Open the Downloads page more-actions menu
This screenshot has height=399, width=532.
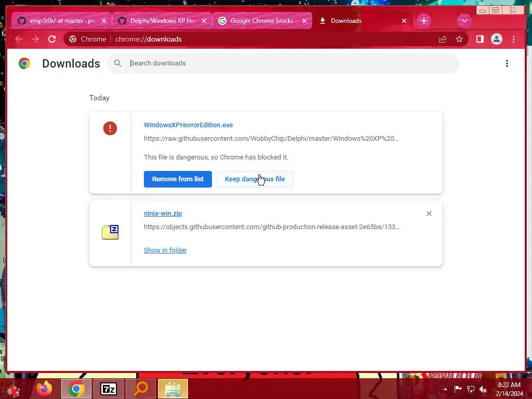(507, 63)
